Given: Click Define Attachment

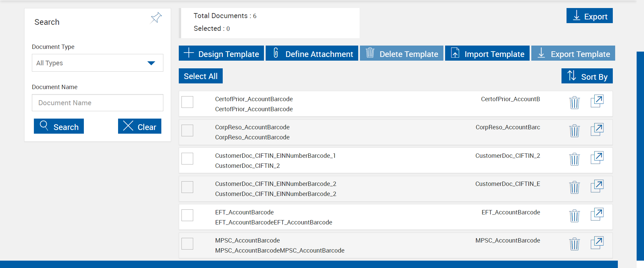Looking at the screenshot, I should point(312,53).
